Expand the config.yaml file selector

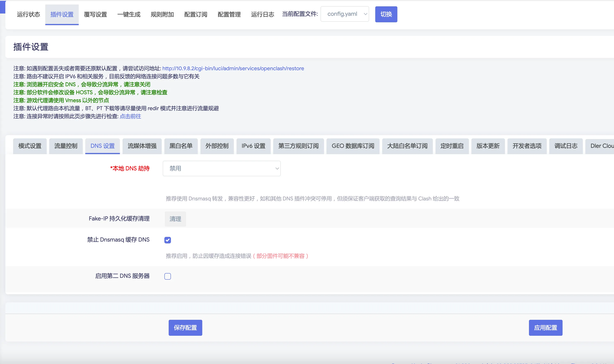(345, 14)
